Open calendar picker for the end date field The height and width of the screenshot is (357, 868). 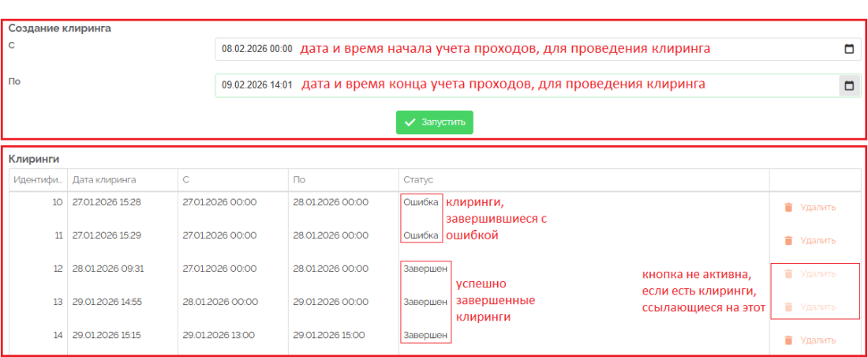click(x=849, y=85)
